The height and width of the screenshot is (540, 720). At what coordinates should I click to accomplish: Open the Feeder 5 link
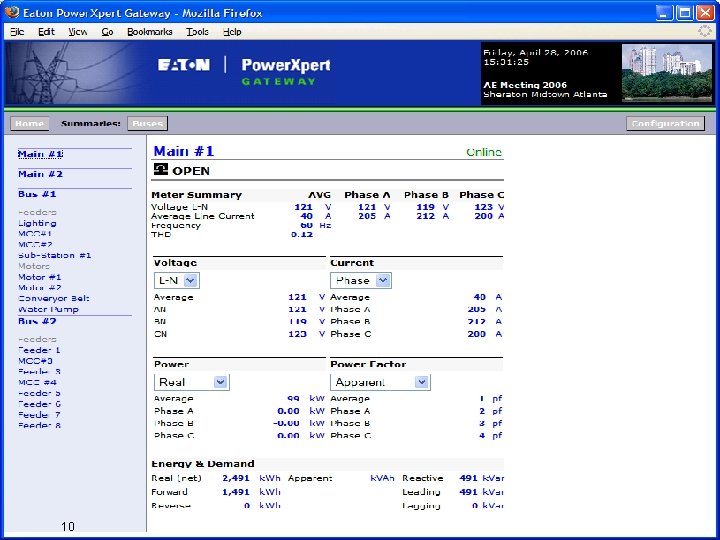click(39, 393)
